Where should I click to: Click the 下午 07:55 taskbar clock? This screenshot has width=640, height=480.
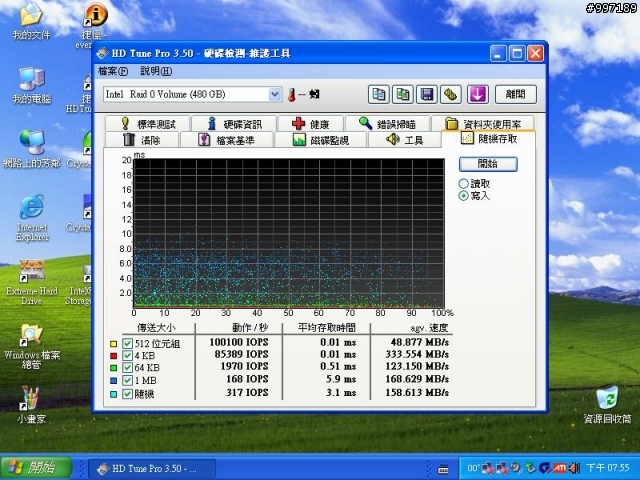pyautogui.click(x=607, y=468)
